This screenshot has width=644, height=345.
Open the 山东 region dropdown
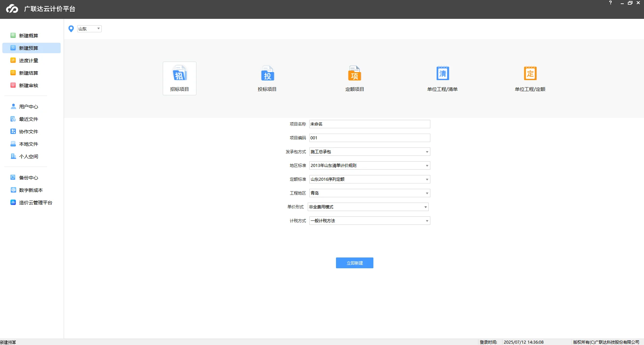pos(89,29)
